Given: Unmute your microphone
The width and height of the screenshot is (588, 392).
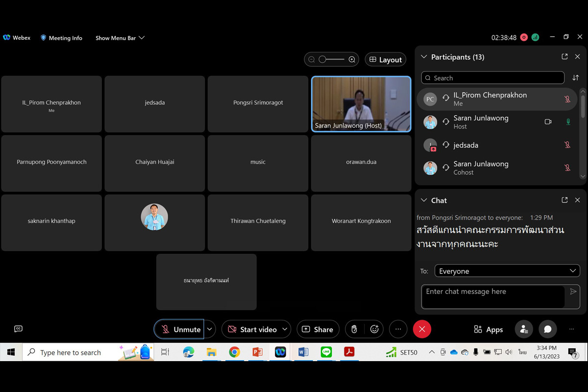Looking at the screenshot, I should tap(179, 329).
